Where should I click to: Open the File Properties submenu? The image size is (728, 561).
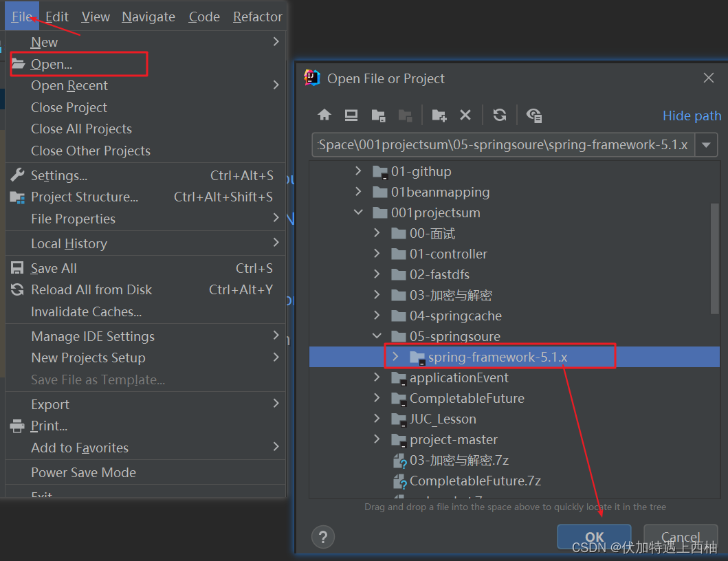point(145,219)
